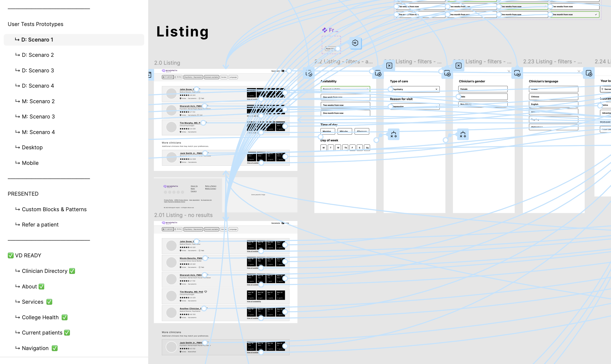The width and height of the screenshot is (611, 364).
Task: Select the Chinese language option
Action: click(x=553, y=97)
